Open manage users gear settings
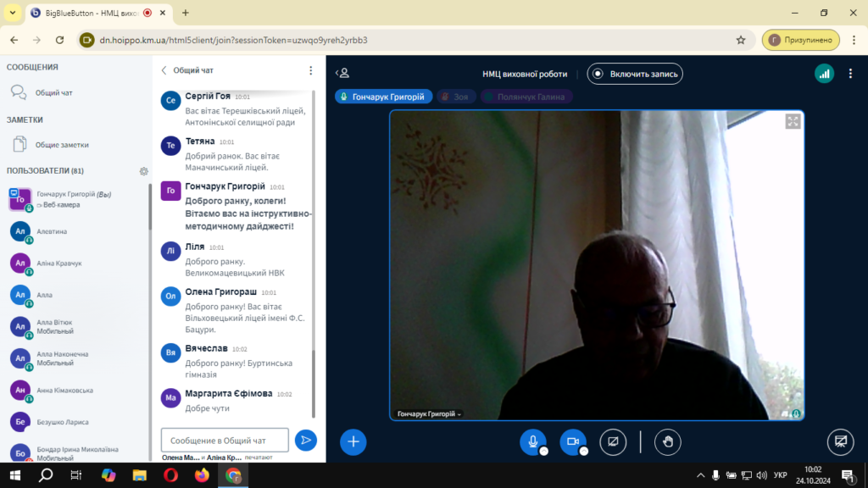This screenshot has height=488, width=868. [x=144, y=171]
